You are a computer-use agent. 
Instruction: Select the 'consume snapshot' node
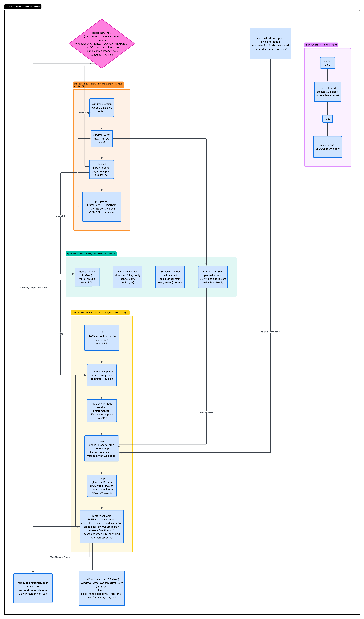point(102,375)
